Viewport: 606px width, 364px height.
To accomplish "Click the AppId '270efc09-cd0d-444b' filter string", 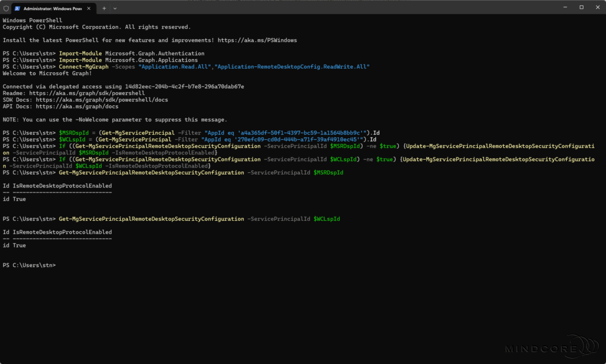I will click(x=282, y=139).
